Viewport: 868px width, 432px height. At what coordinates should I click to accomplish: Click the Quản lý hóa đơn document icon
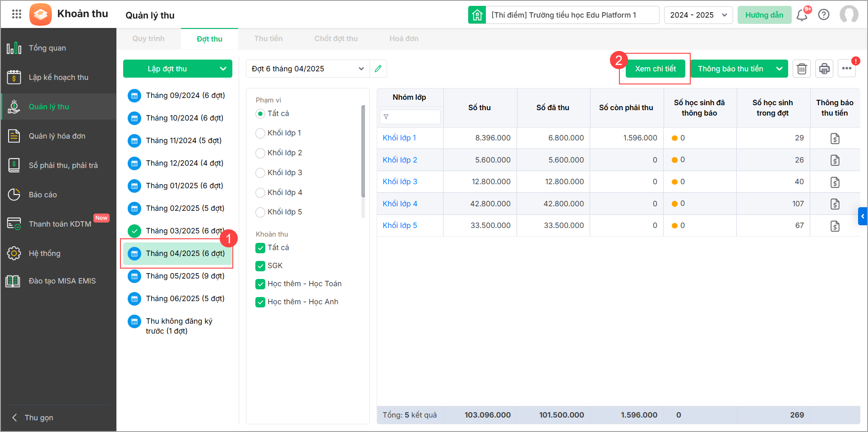click(14, 136)
